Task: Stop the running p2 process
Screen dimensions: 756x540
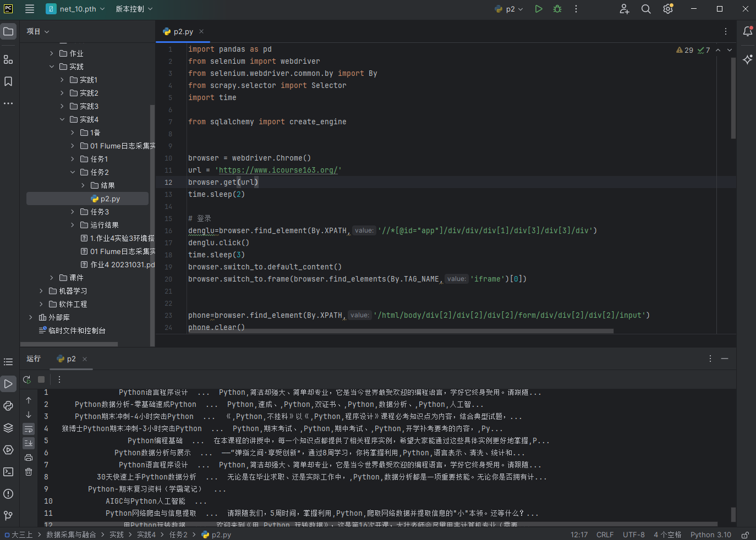Action: (x=41, y=379)
